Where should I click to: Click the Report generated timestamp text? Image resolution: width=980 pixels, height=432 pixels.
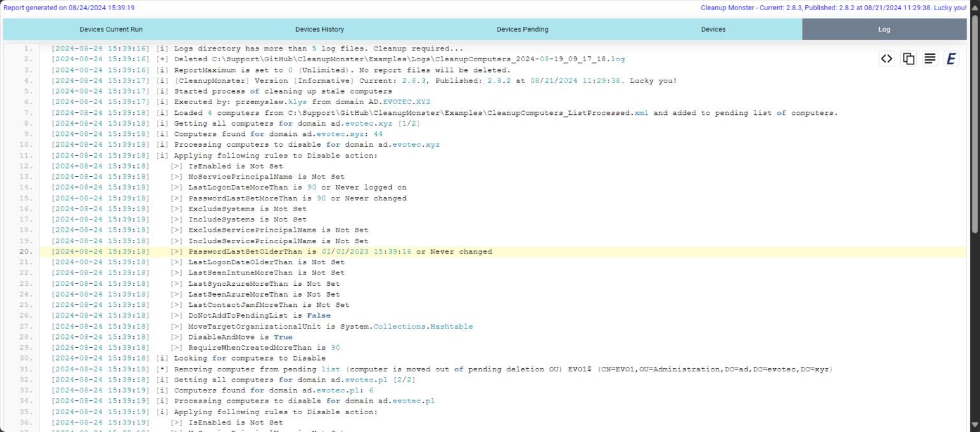pyautogui.click(x=69, y=8)
